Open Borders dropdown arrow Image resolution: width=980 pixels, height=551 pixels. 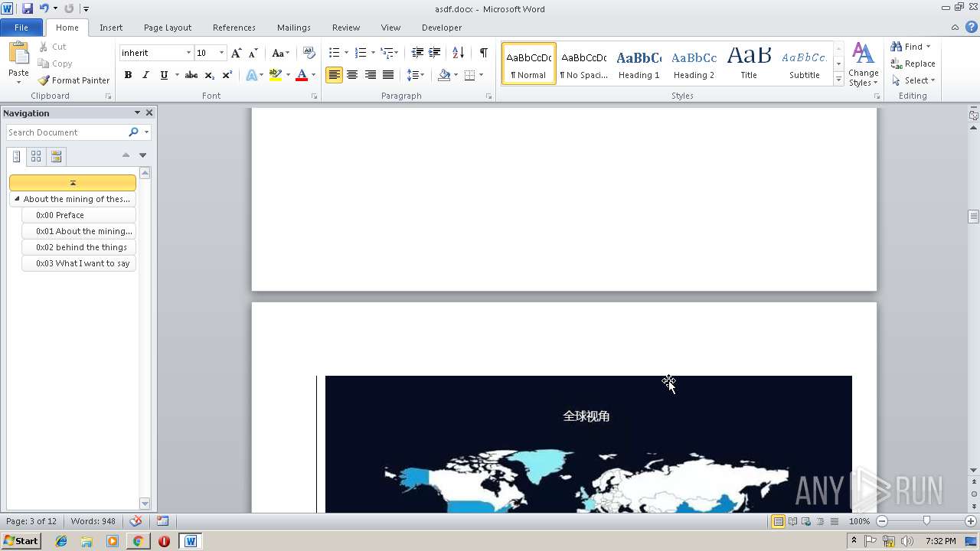coord(481,75)
